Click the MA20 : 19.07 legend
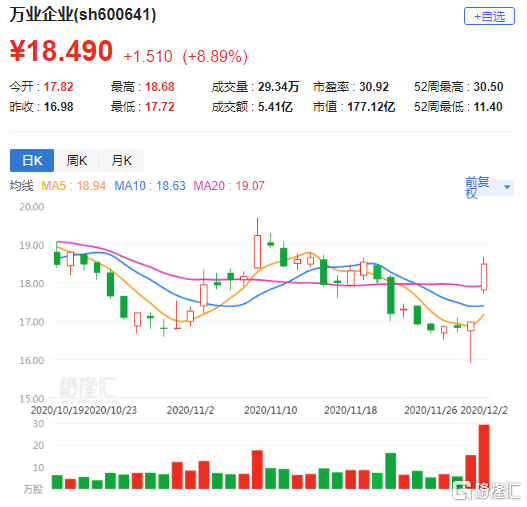Viewport: 527px width, 507px height. [x=229, y=186]
